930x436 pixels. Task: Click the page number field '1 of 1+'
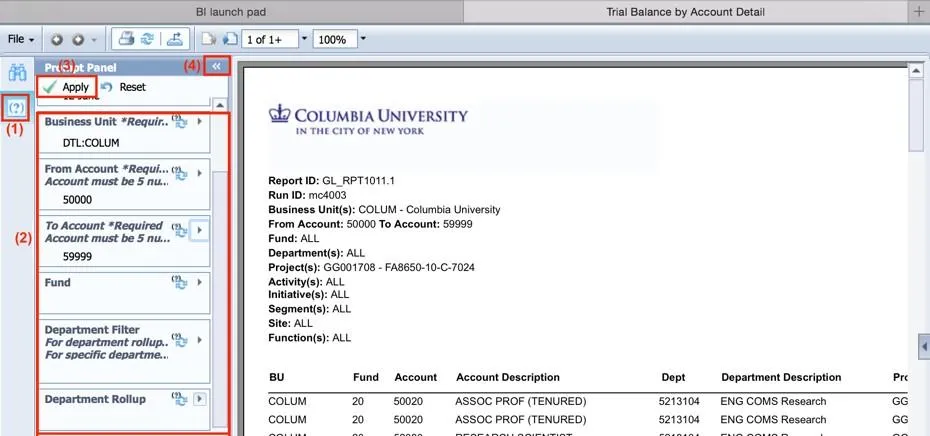tap(270, 39)
